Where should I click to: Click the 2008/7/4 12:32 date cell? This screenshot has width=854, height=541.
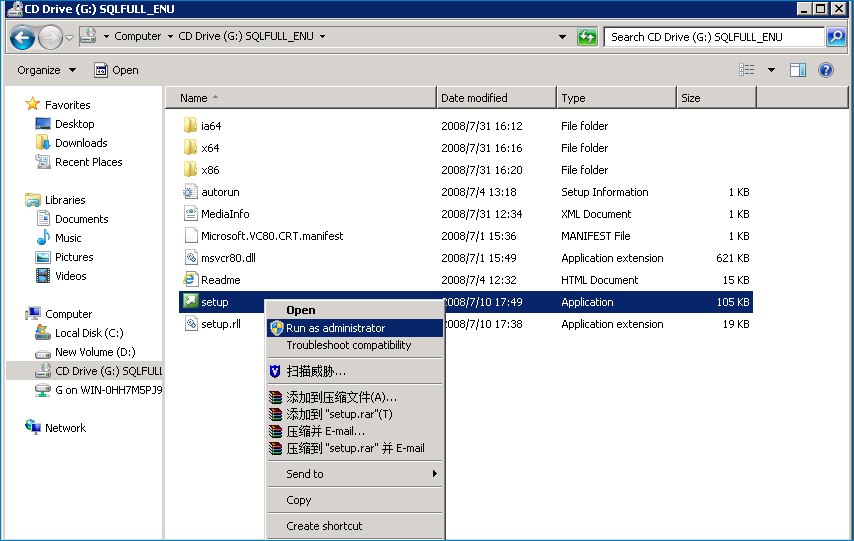478,280
